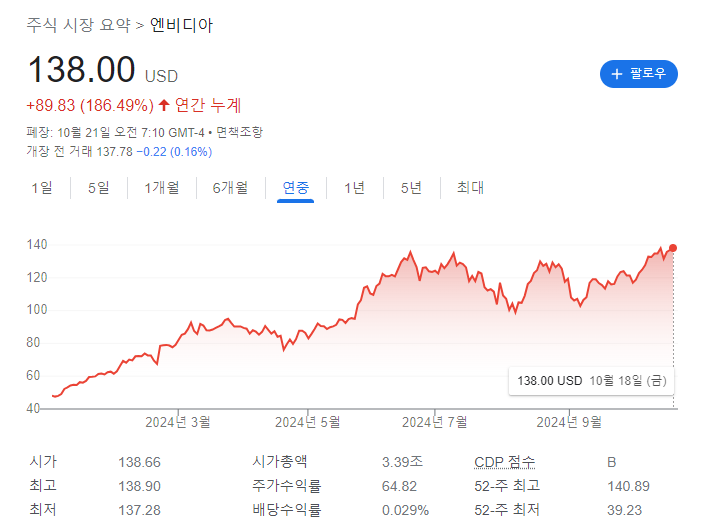Click the 2024년 9월 axis label

coord(569,422)
